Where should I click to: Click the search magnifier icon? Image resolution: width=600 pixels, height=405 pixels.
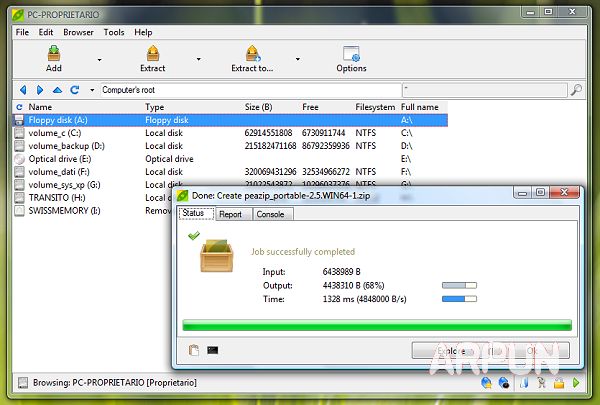[576, 90]
